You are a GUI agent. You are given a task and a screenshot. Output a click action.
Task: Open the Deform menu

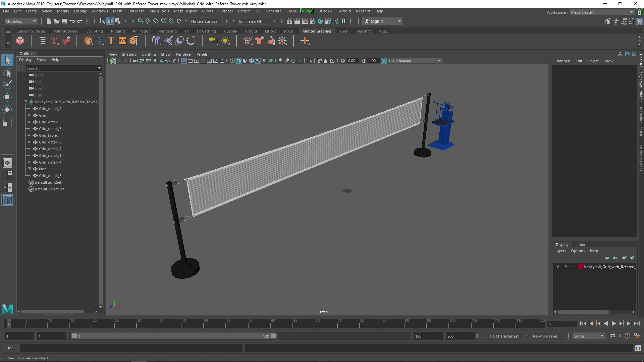click(x=244, y=11)
